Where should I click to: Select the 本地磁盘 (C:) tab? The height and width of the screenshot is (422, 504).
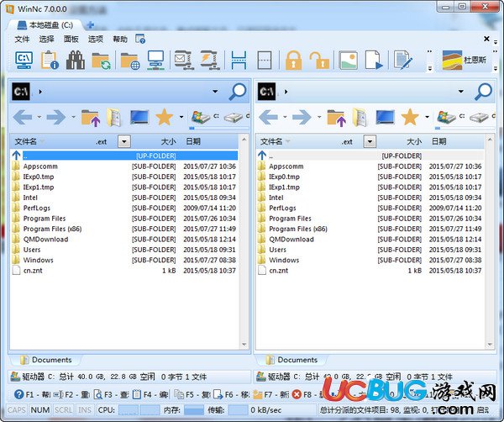(45, 25)
